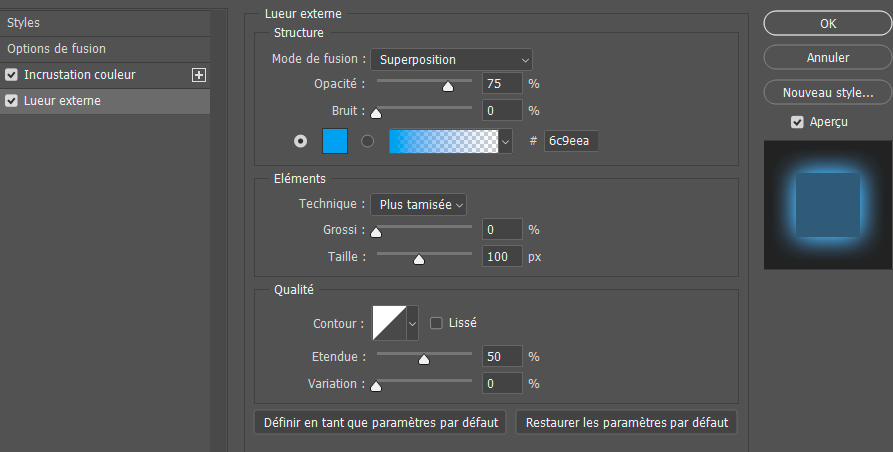
Task: Select Options de fusion in Styles list
Action: coord(57,49)
